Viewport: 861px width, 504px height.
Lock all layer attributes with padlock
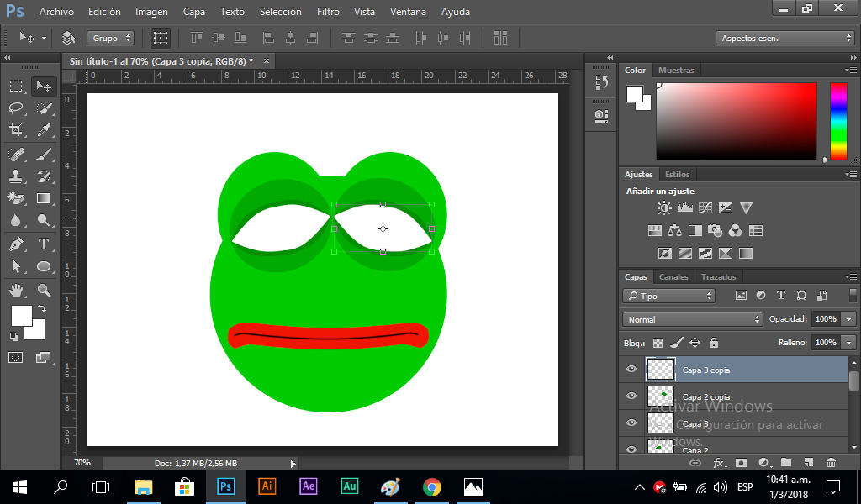click(714, 344)
